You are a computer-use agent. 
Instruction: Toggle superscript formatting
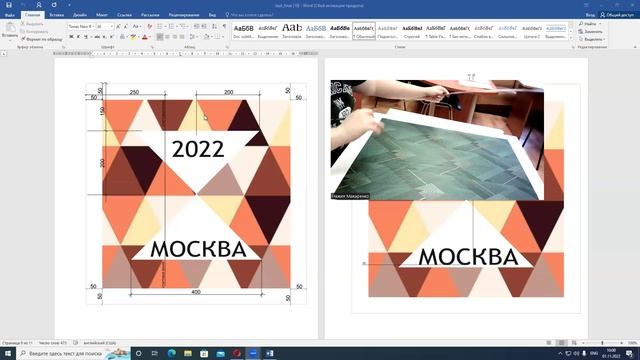coord(111,37)
